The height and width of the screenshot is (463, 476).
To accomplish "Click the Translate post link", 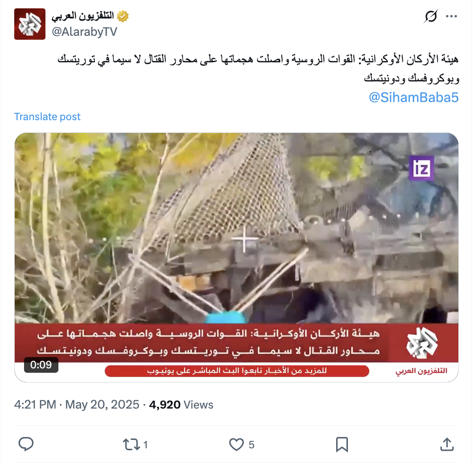I will [x=48, y=117].
